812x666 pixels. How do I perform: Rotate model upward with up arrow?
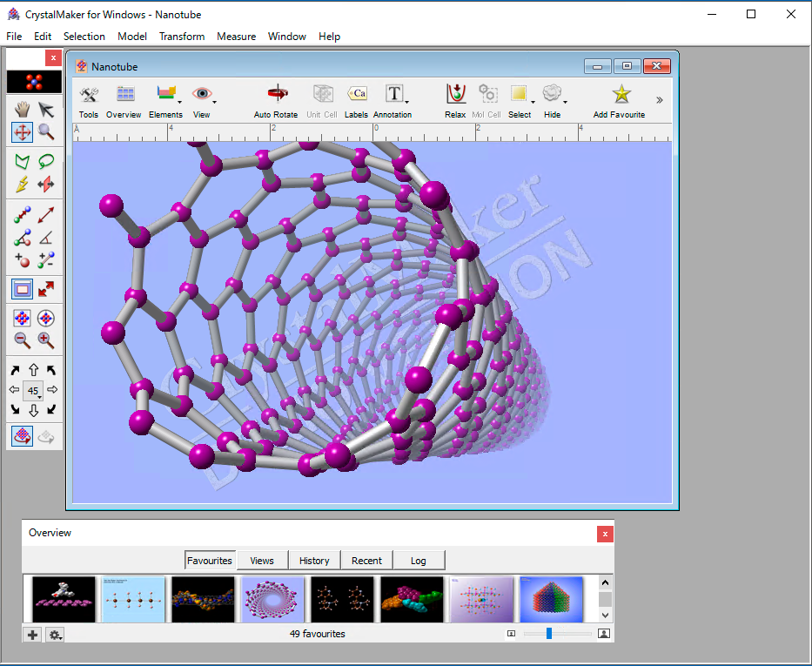click(x=34, y=370)
